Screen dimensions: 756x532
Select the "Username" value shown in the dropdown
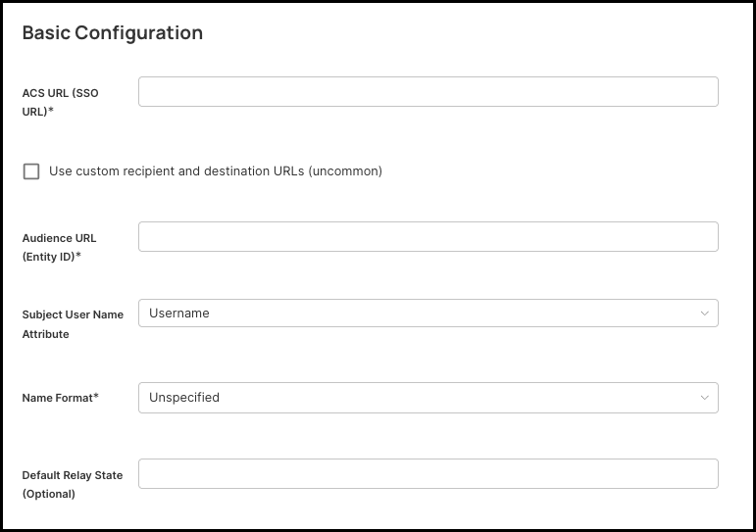coord(179,314)
